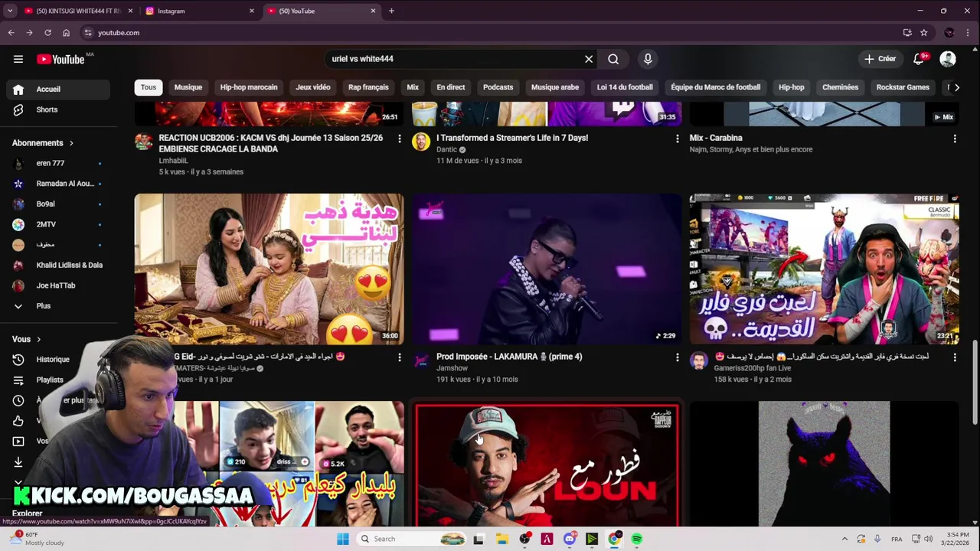
Task: Select the Rap français chip
Action: point(368,87)
